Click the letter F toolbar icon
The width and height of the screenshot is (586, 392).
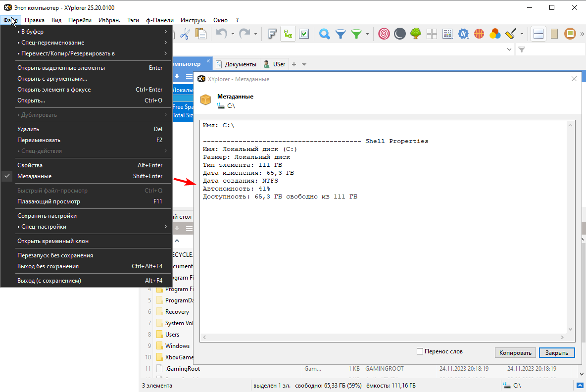(x=272, y=34)
